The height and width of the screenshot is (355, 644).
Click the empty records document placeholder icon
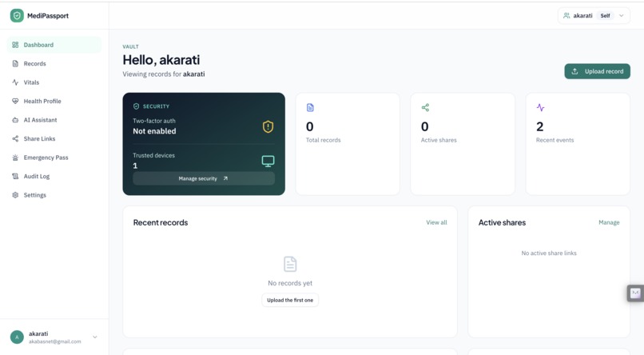click(x=290, y=264)
